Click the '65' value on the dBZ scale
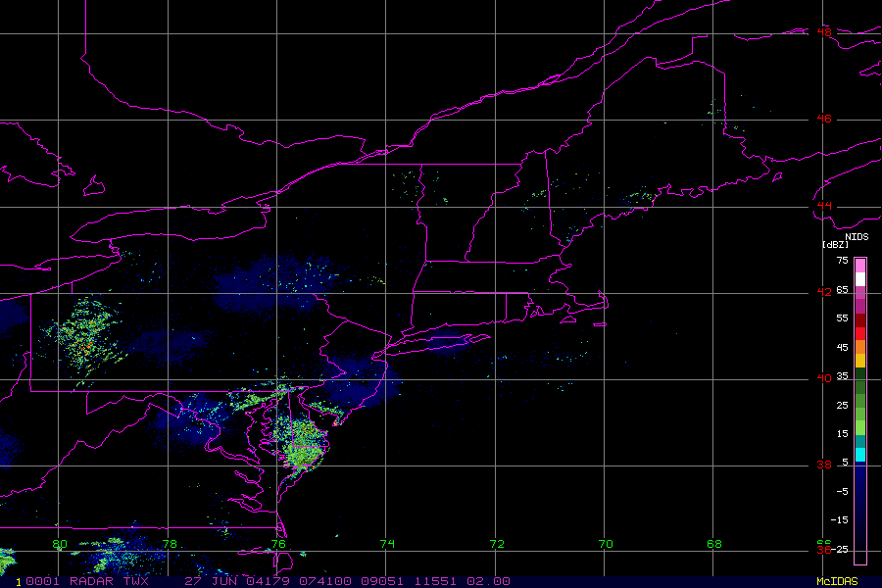The image size is (882, 588). click(842, 289)
